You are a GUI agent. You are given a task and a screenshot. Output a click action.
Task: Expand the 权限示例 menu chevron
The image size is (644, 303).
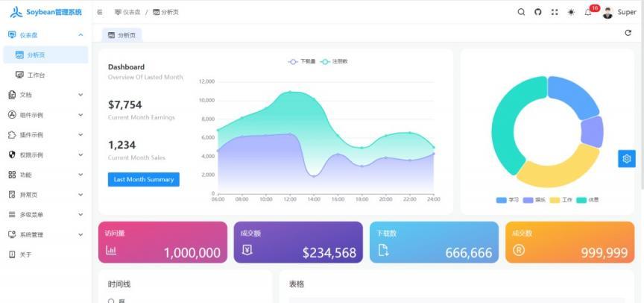pyautogui.click(x=80, y=154)
